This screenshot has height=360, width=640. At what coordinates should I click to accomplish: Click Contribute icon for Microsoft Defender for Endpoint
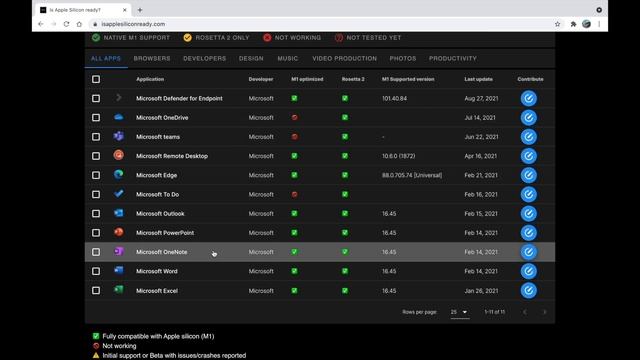pyautogui.click(x=528, y=98)
